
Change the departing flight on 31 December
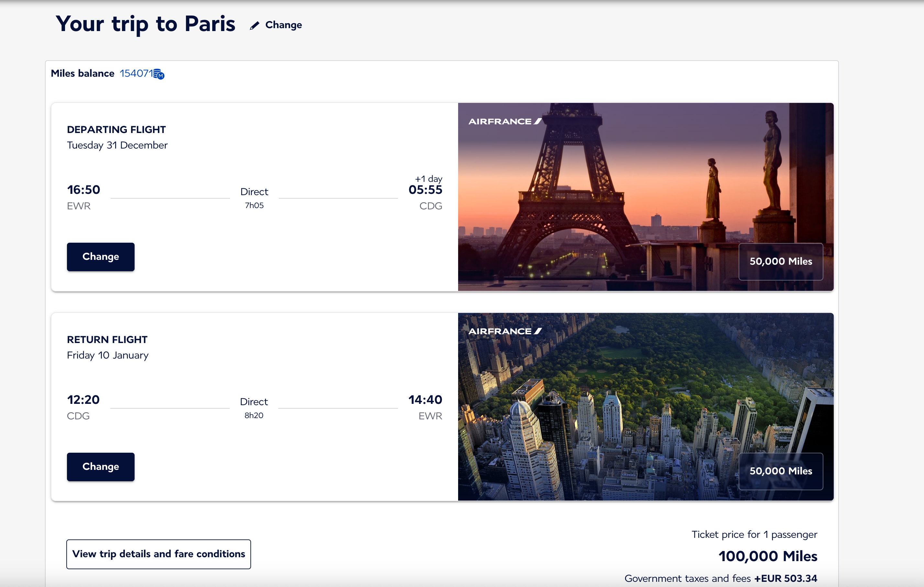pyautogui.click(x=101, y=257)
